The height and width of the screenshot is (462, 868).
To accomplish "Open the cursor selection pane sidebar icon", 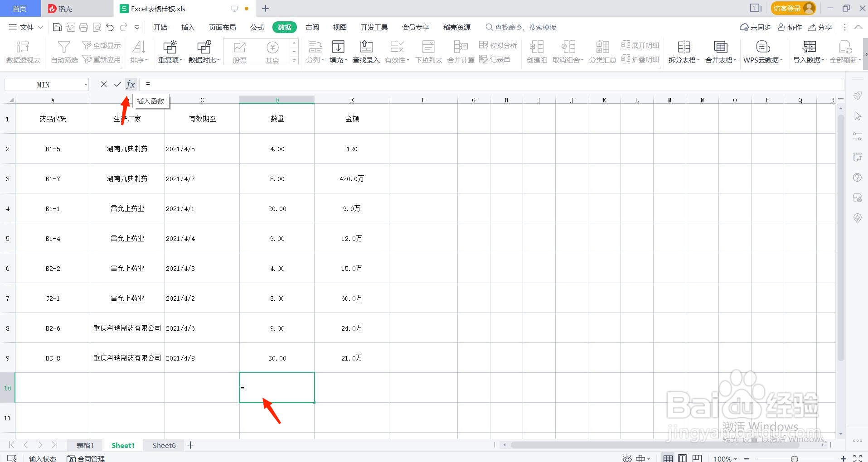I will click(857, 116).
